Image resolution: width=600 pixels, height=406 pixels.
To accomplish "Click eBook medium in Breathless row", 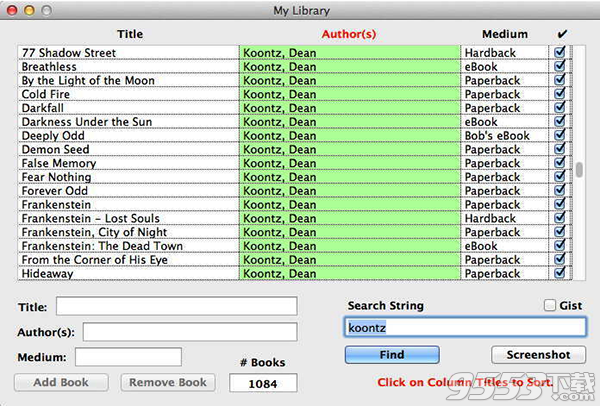I will point(505,66).
